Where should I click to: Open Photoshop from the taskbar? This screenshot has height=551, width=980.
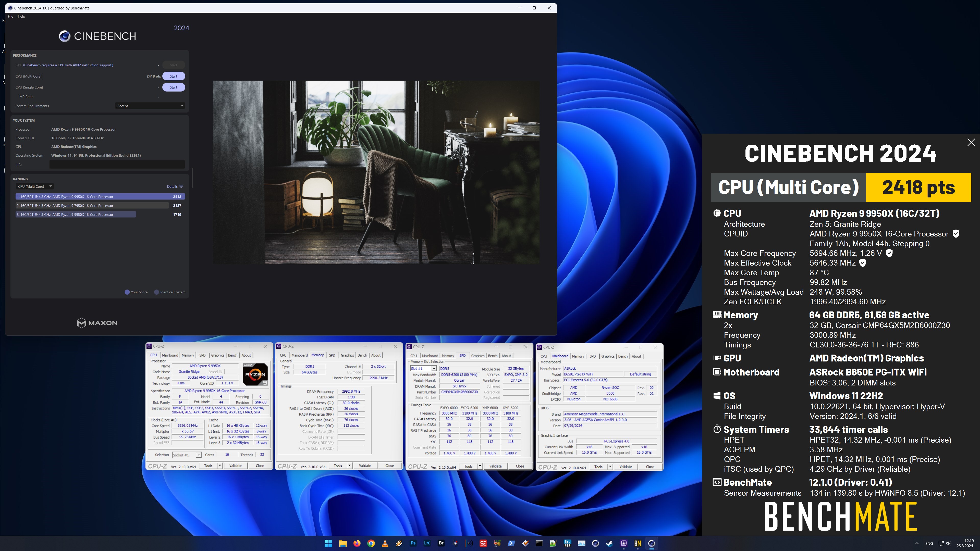coord(413,543)
